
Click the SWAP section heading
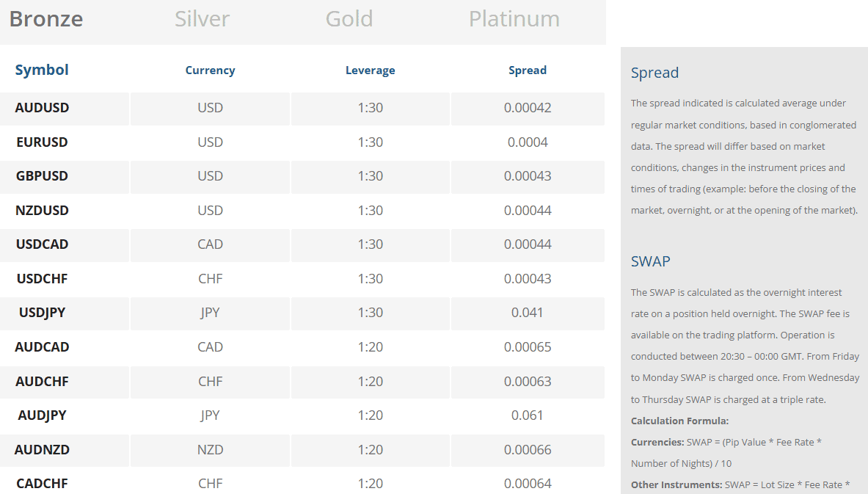coord(649,261)
